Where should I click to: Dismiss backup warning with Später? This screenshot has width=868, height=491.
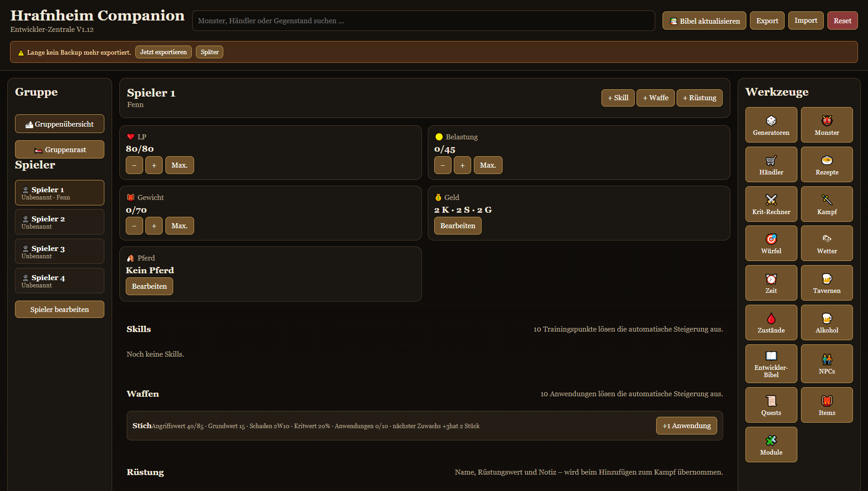click(x=210, y=52)
